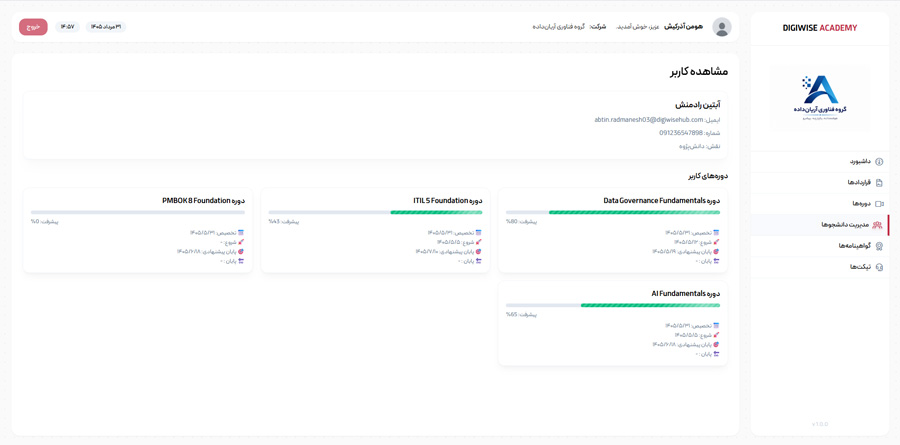Open the دوره AI Fundamentals title
This screenshot has height=445, width=900.
686,293
